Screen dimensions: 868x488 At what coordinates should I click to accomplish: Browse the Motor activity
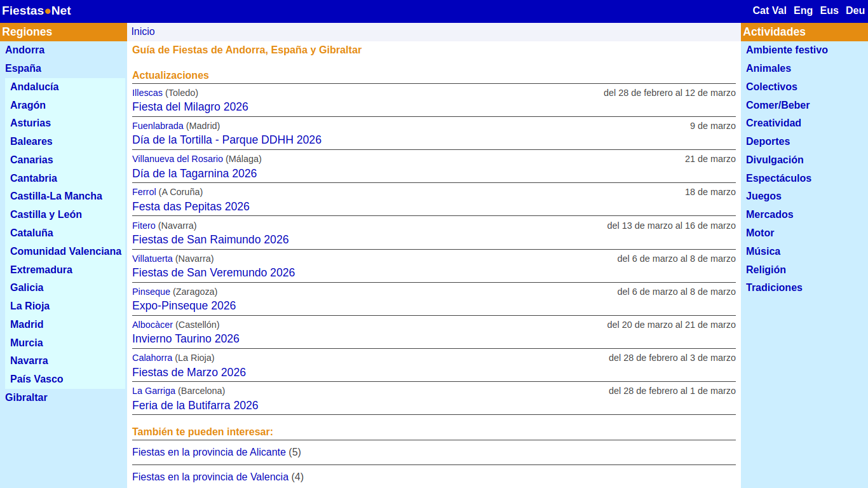point(760,233)
